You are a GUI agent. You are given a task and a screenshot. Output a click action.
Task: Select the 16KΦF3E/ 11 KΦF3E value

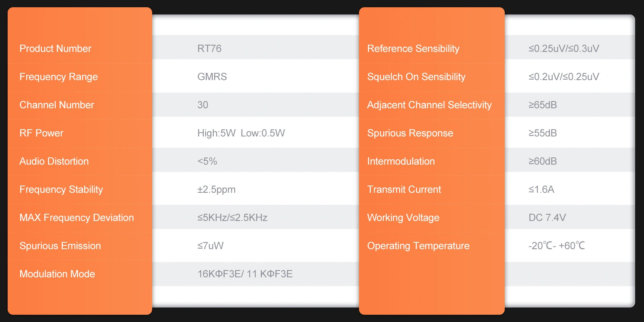245,274
